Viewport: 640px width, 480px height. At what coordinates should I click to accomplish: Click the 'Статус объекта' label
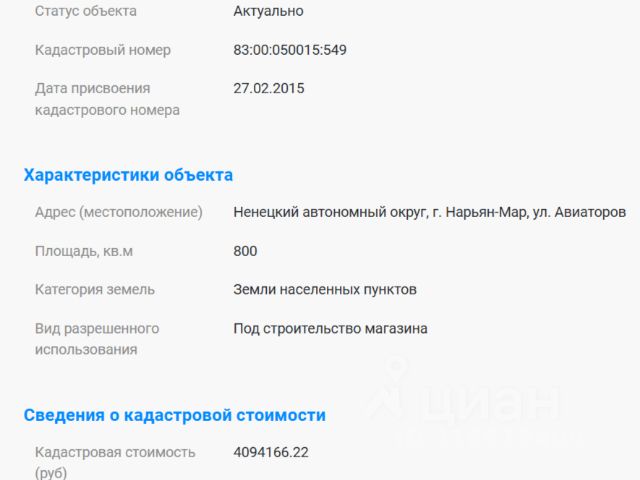[x=86, y=11]
